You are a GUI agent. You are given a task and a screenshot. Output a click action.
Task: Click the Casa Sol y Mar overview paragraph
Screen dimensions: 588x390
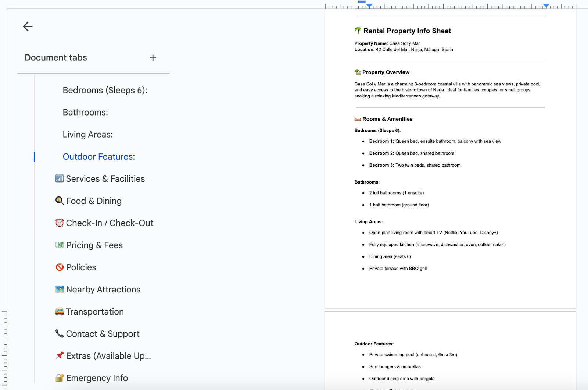(447, 90)
